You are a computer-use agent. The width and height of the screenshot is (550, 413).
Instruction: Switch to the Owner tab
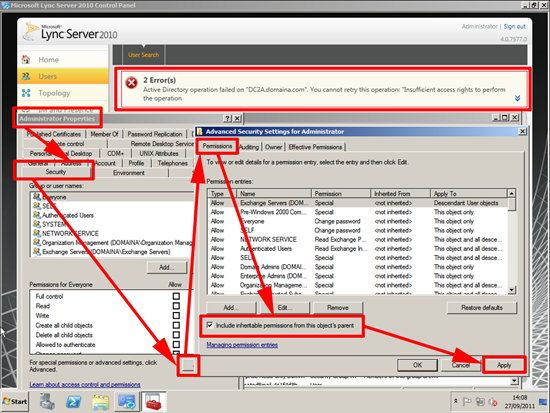[x=274, y=147]
